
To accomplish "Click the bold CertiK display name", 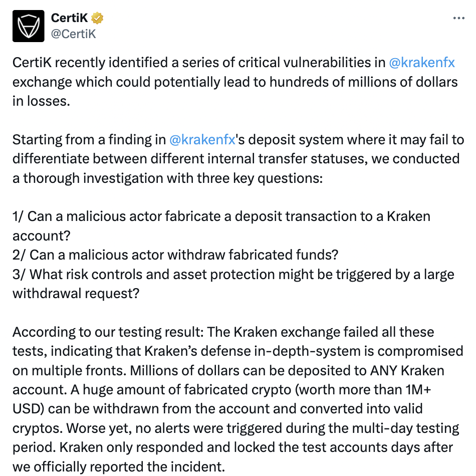I will (x=69, y=18).
